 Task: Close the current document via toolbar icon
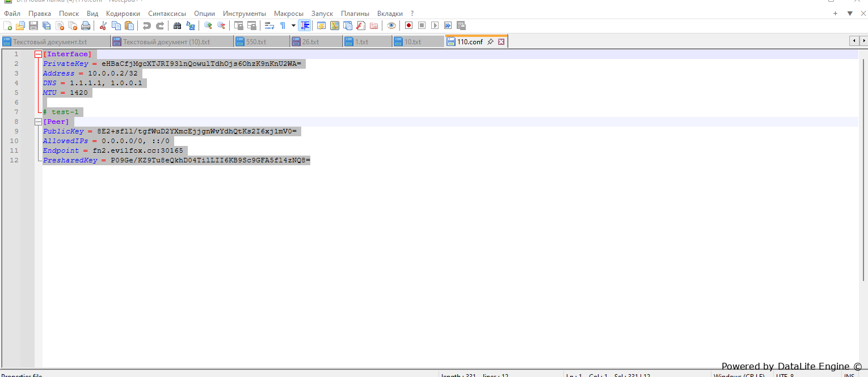click(60, 26)
